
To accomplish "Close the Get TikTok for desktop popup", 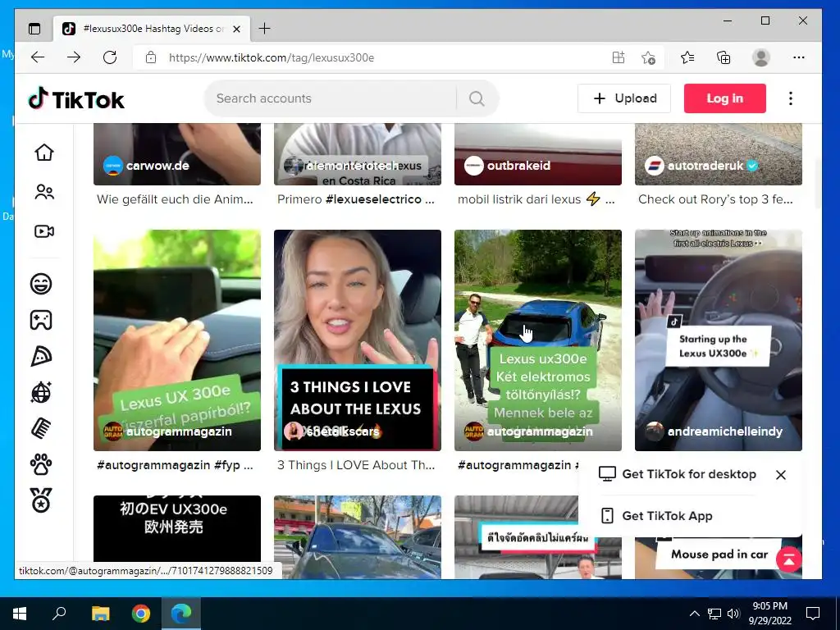I will (x=781, y=475).
